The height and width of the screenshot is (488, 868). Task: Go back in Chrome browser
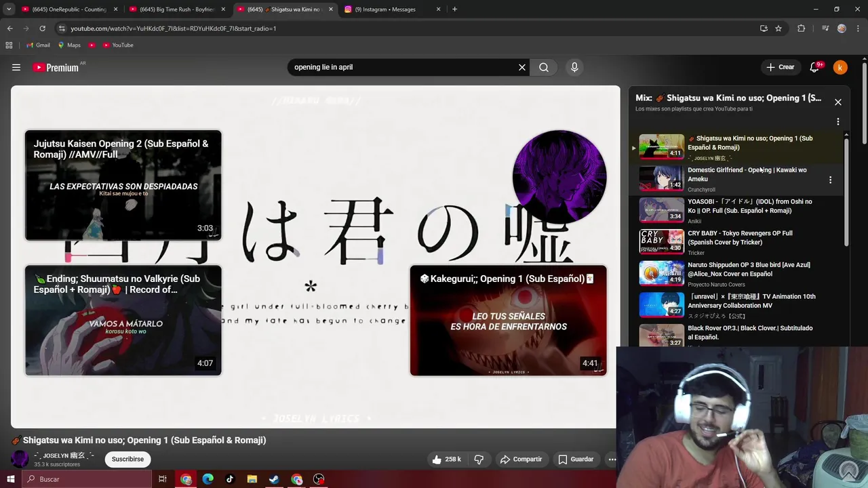coord(9,28)
